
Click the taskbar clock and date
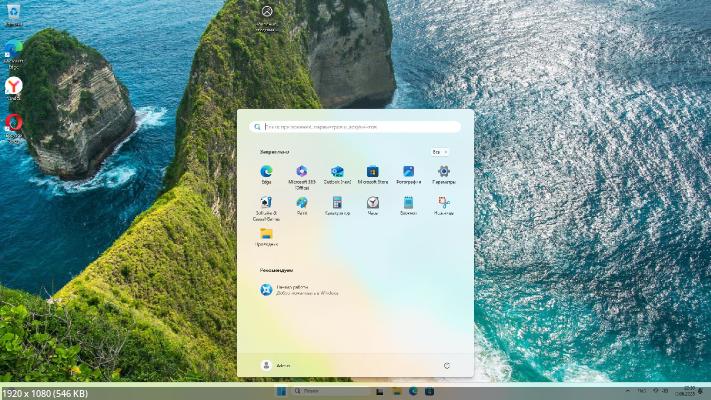[686, 391]
